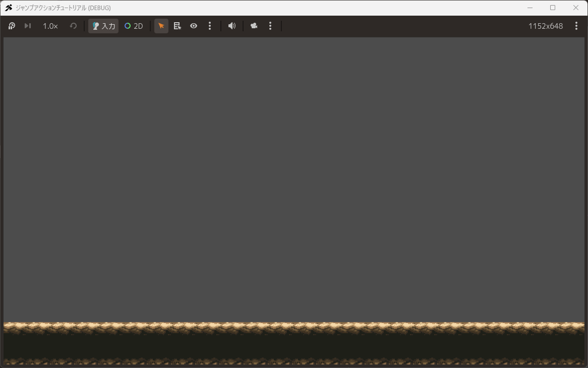Open selection options menu beside the eye icon
Viewport: 588px width, 368px height.
click(210, 26)
